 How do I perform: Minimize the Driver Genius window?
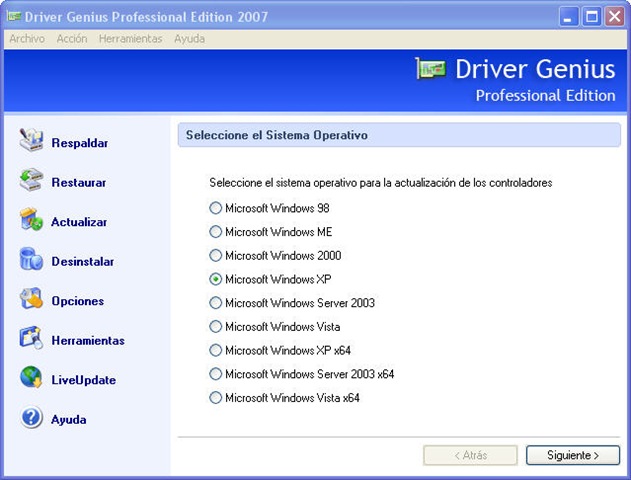[568, 17]
